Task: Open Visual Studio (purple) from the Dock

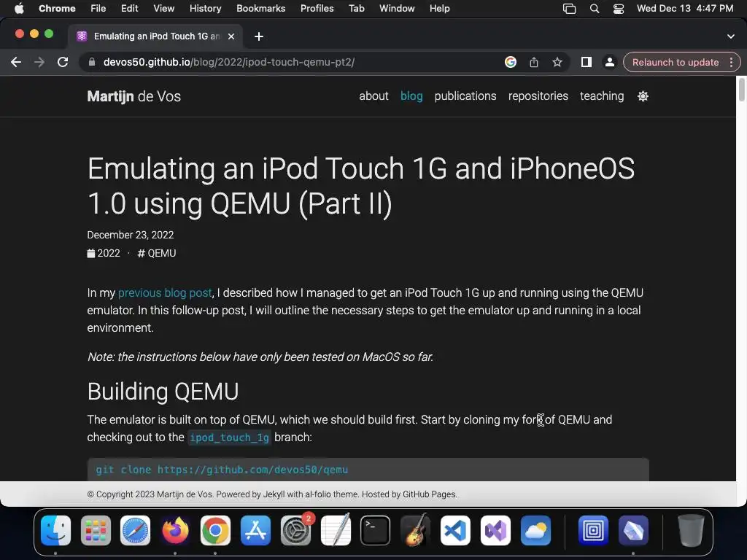Action: (495, 531)
